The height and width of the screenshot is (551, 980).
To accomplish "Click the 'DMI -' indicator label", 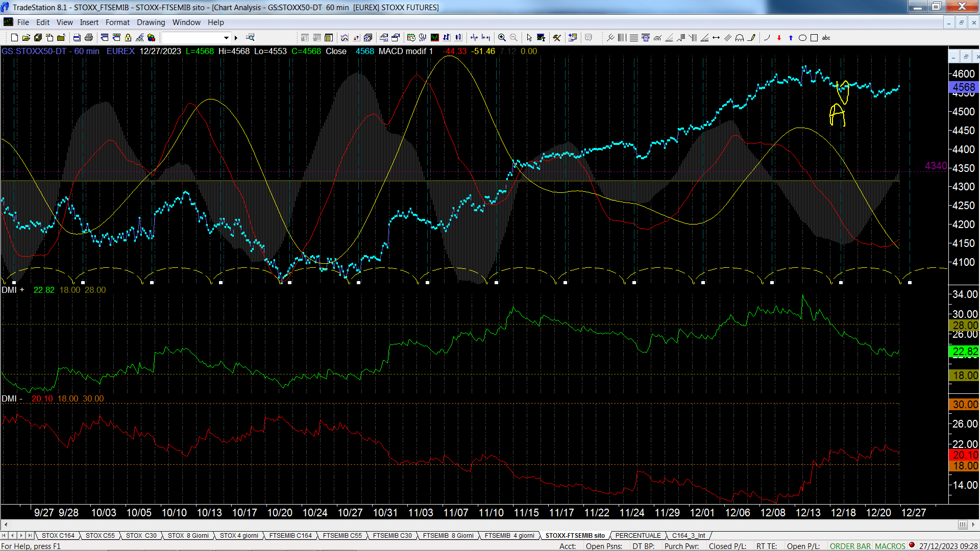I will 12,398.
